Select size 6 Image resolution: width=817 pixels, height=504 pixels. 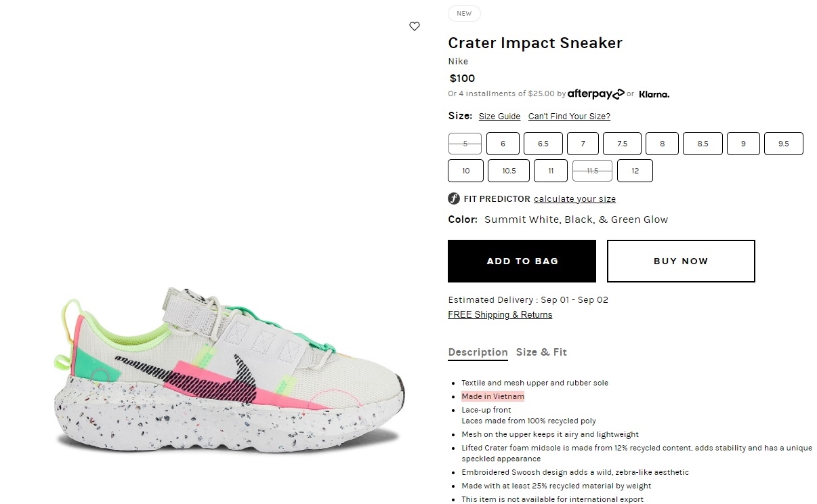click(503, 144)
